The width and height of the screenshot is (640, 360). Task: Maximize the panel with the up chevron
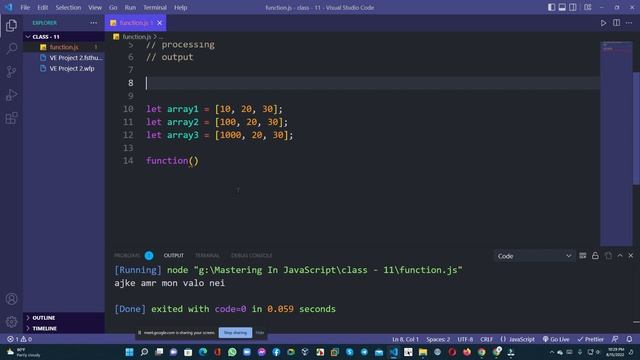(x=620, y=256)
